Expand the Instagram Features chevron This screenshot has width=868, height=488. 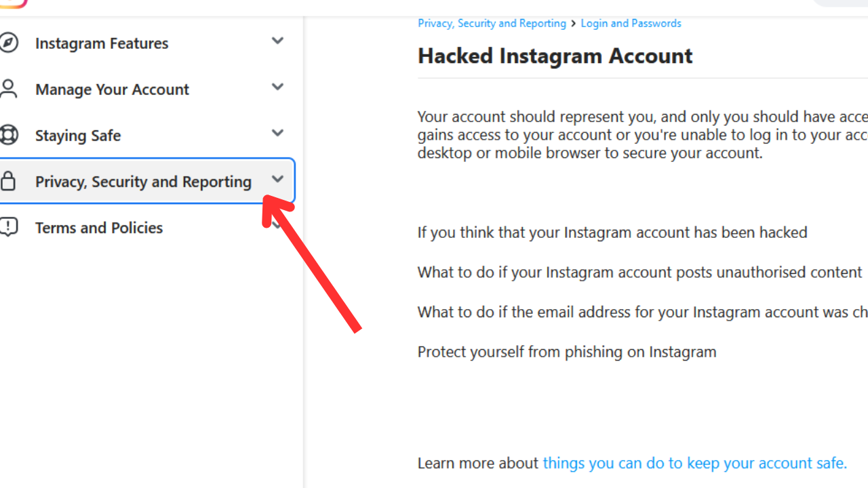277,41
